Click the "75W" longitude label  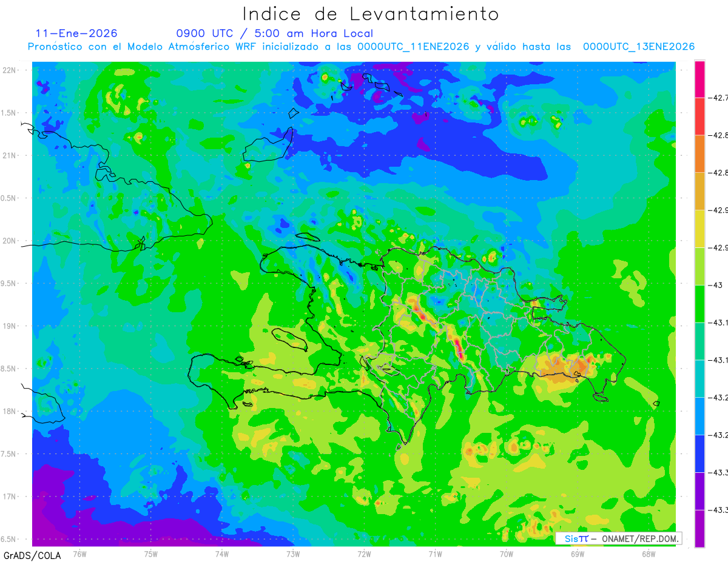(x=150, y=554)
